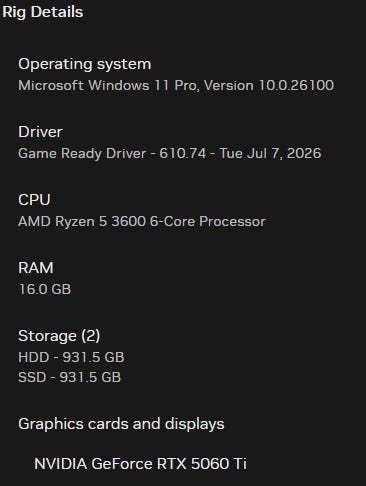Click the storage count (2)
The height and width of the screenshot is (486, 366).
click(91, 336)
